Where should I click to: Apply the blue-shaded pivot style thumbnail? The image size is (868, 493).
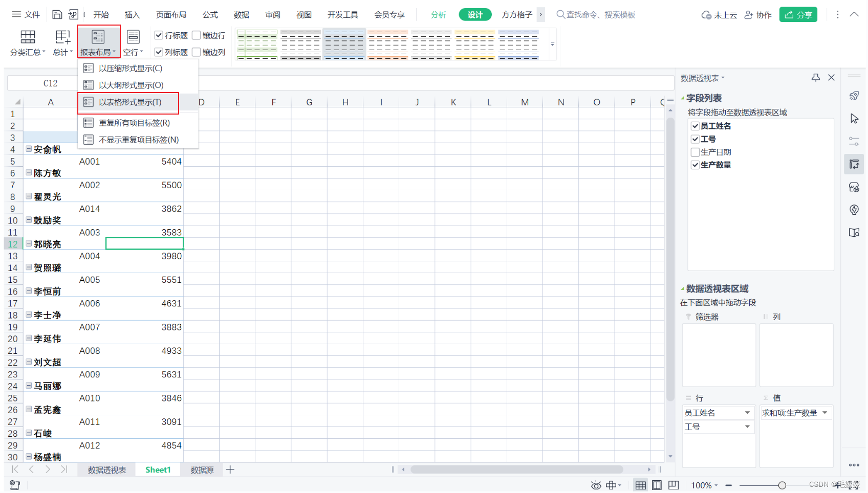(x=344, y=44)
